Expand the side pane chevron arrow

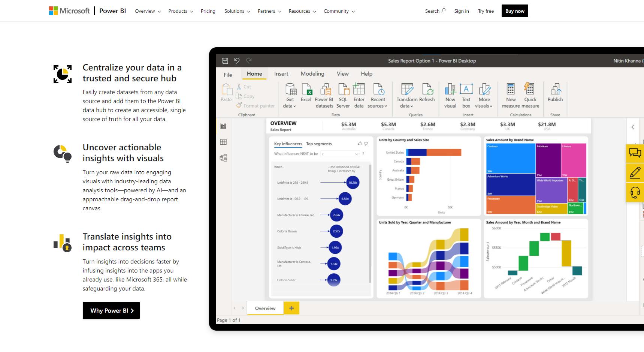[633, 127]
